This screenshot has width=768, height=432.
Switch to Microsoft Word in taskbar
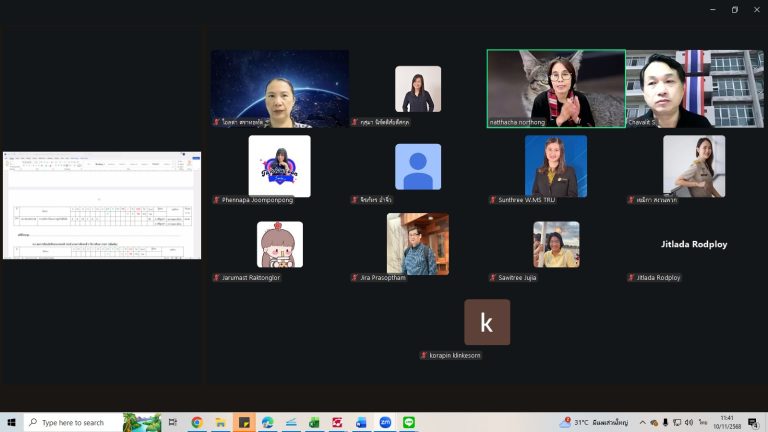click(x=361, y=423)
